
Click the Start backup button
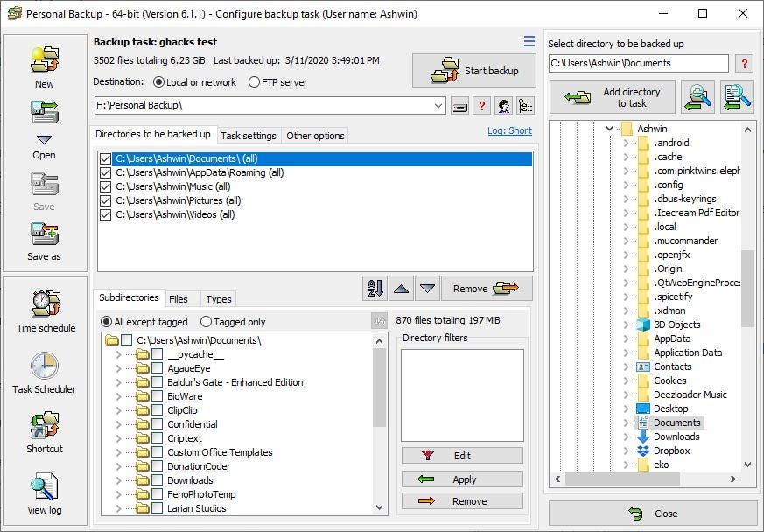[474, 71]
